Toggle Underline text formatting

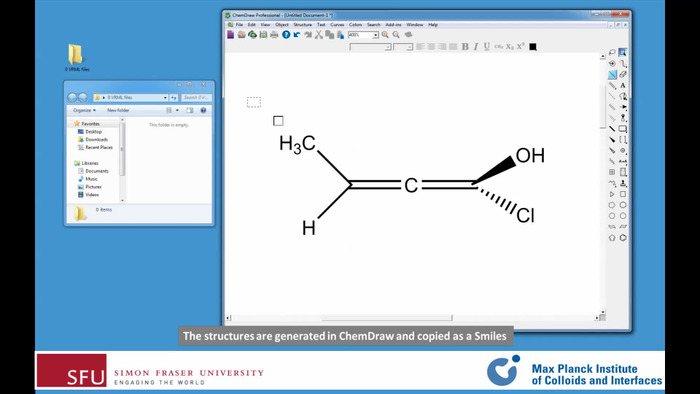pos(487,47)
